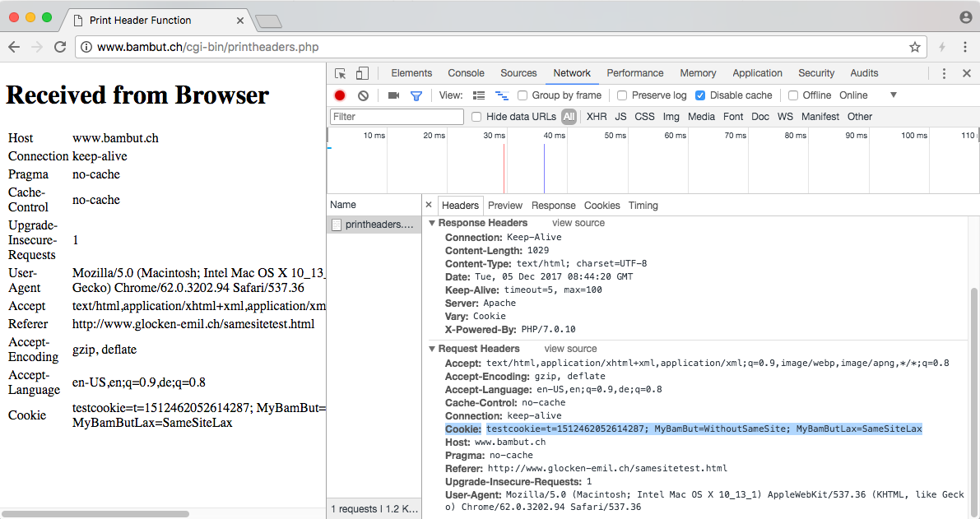Click view source for Request Headers
Viewport: 980px width, 519px height.
(570, 349)
